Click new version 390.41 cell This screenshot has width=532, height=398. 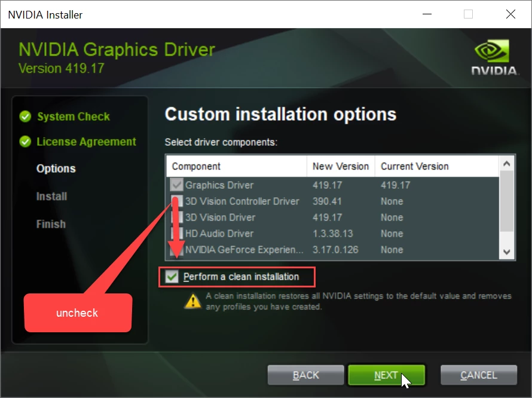pyautogui.click(x=327, y=201)
